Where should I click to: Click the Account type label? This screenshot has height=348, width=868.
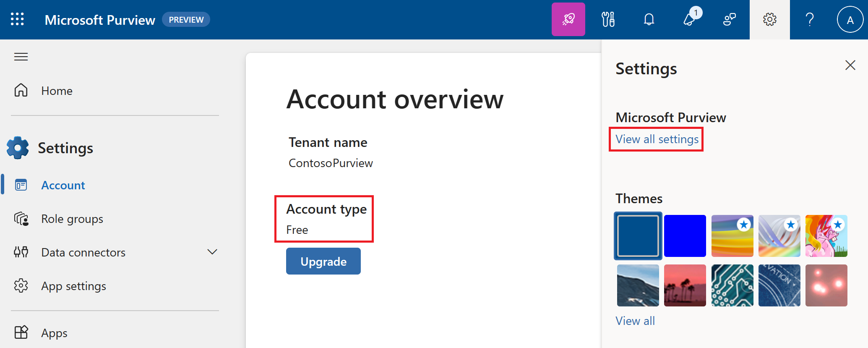pos(326,209)
